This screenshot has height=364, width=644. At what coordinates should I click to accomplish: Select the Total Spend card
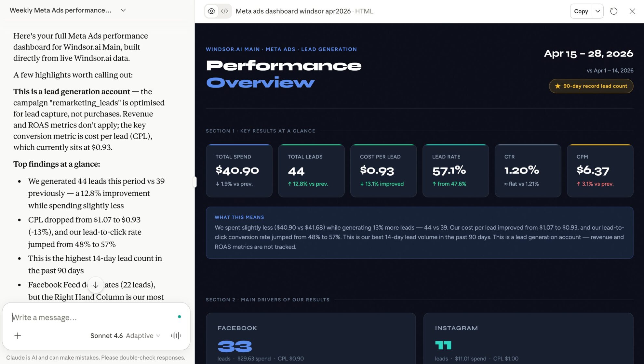click(x=239, y=170)
